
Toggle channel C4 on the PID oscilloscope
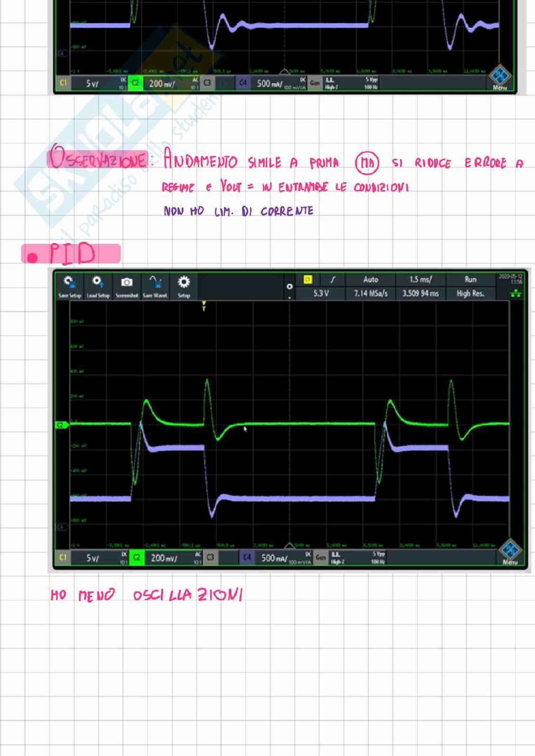pos(247,557)
